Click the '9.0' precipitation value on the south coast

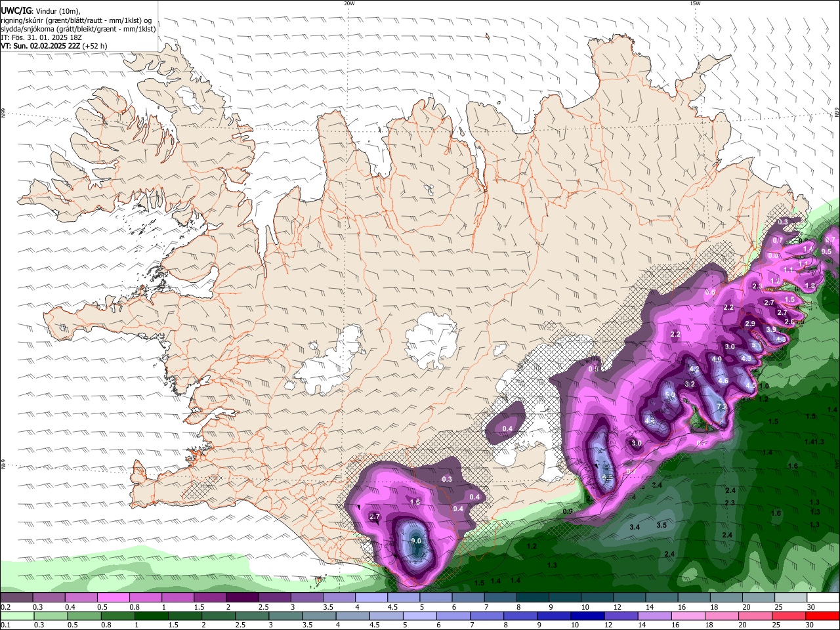415,541
